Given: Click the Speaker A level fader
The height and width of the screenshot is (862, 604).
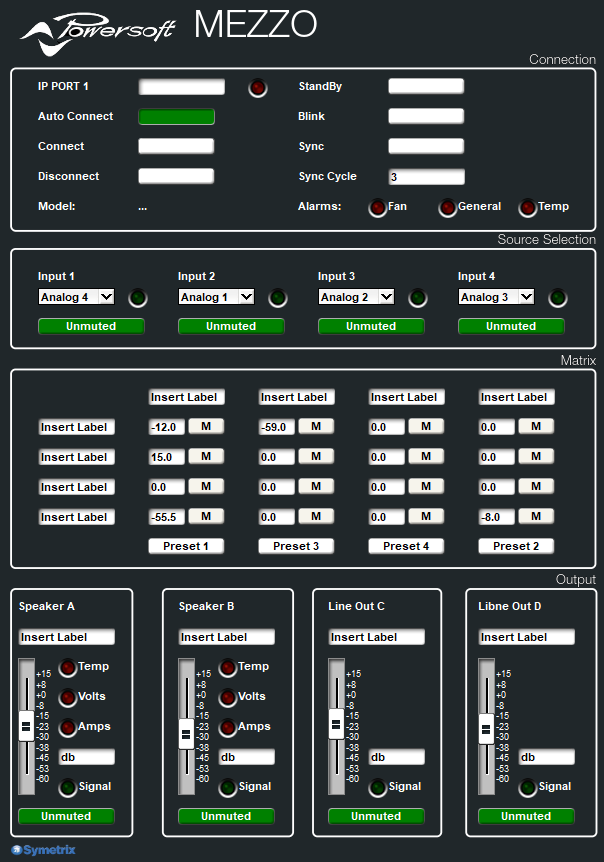Looking at the screenshot, I should (x=26, y=725).
